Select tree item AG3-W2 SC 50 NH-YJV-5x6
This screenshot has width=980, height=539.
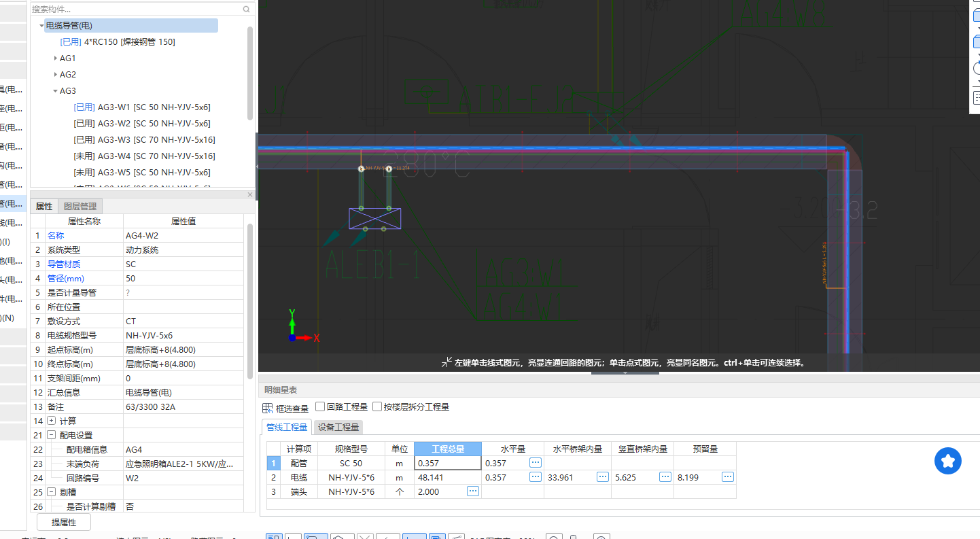[142, 124]
